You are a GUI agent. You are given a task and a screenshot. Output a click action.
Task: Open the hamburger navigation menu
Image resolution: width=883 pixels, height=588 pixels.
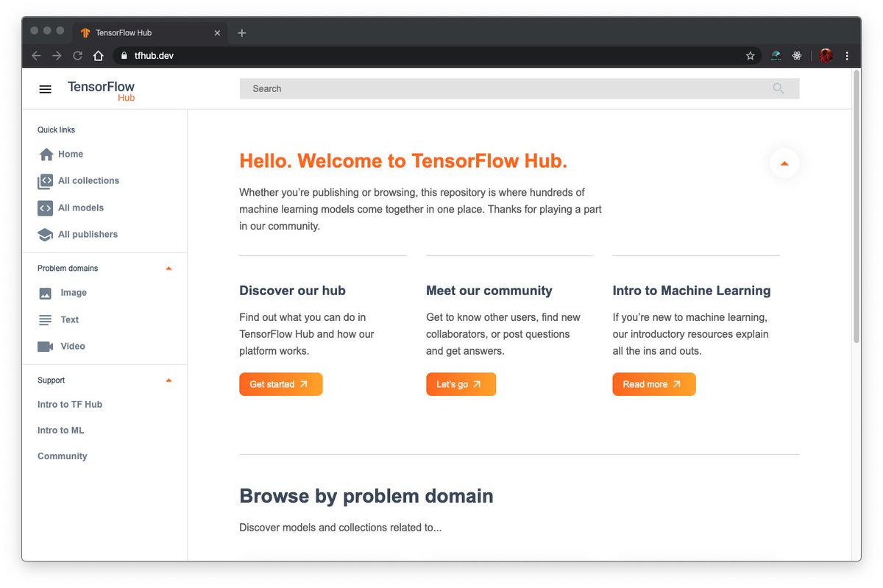click(x=45, y=89)
